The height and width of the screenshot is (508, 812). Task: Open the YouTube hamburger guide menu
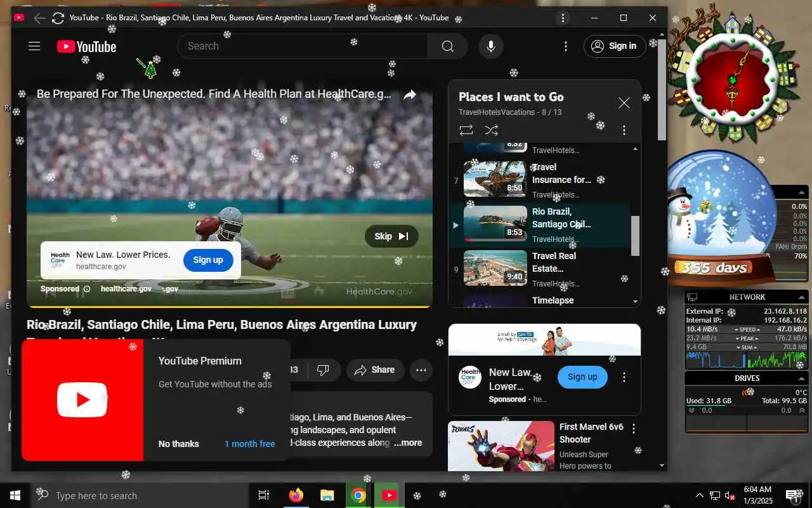tap(34, 46)
